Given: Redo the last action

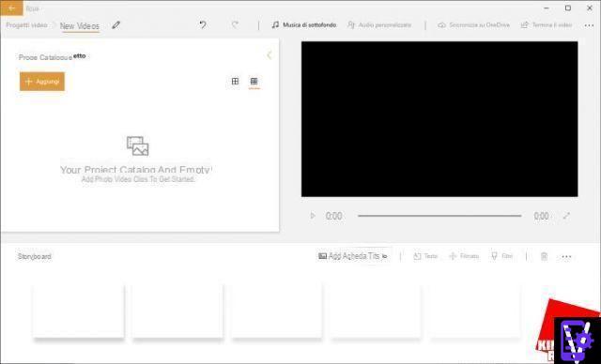Looking at the screenshot, I should [x=235, y=25].
